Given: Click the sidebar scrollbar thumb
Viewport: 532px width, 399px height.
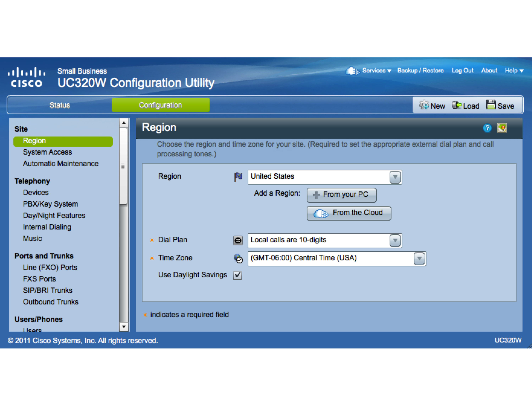Looking at the screenshot, I should point(123,166).
